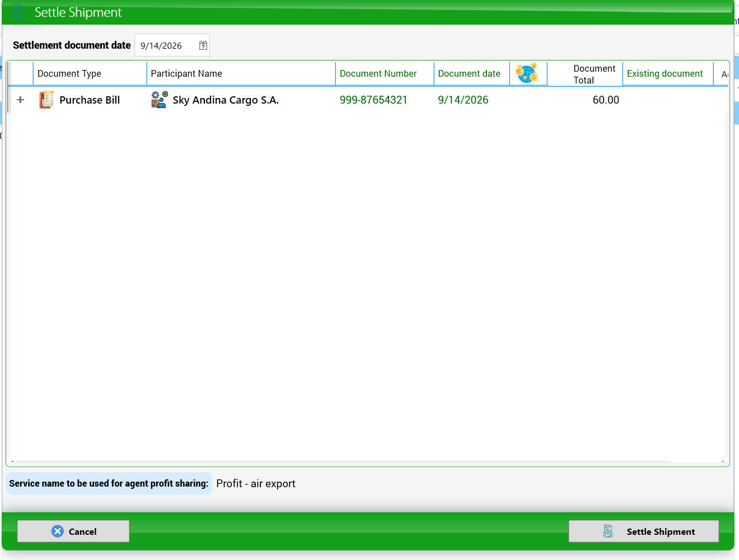739x560 pixels.
Task: Select document number 999-87654321
Action: pyautogui.click(x=373, y=100)
